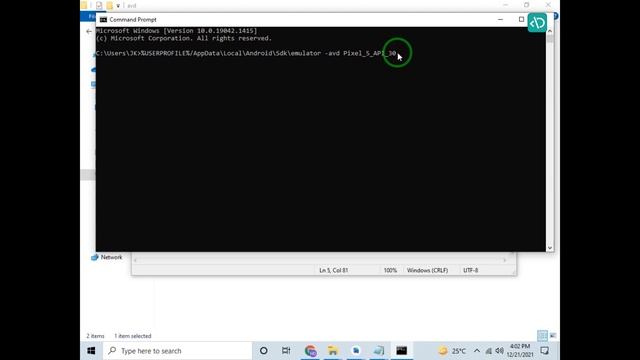
Task: Switch File Explorer to large icons view
Action: 553,336
